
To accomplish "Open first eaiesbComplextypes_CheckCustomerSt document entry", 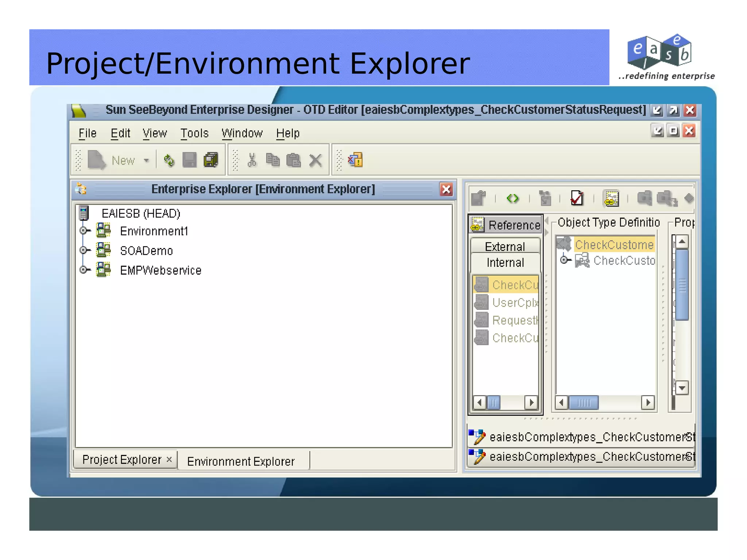I will tap(581, 437).
